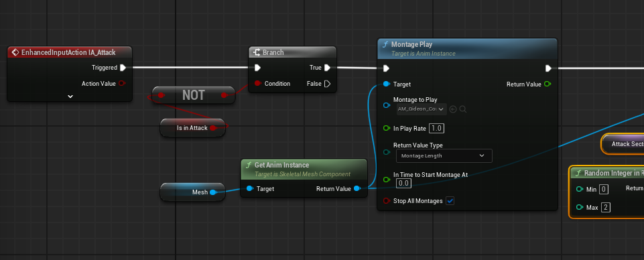
Task: Select the Attack Section variable node
Action: pos(623,144)
